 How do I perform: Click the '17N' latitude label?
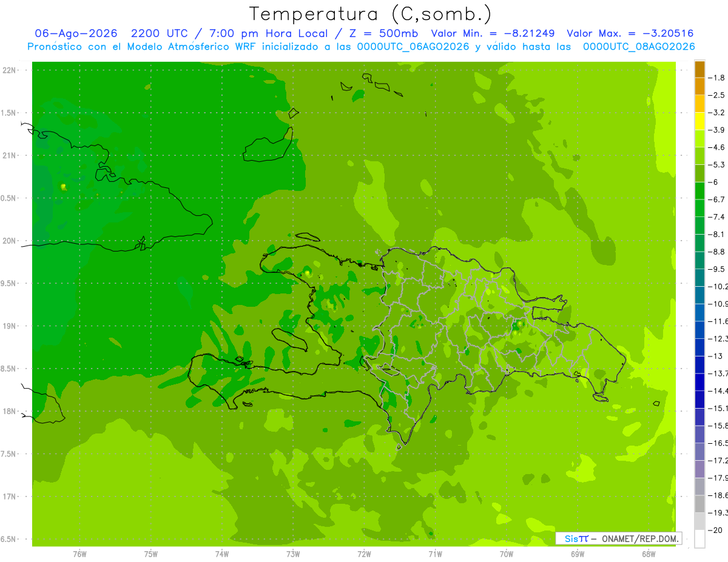coord(10,497)
